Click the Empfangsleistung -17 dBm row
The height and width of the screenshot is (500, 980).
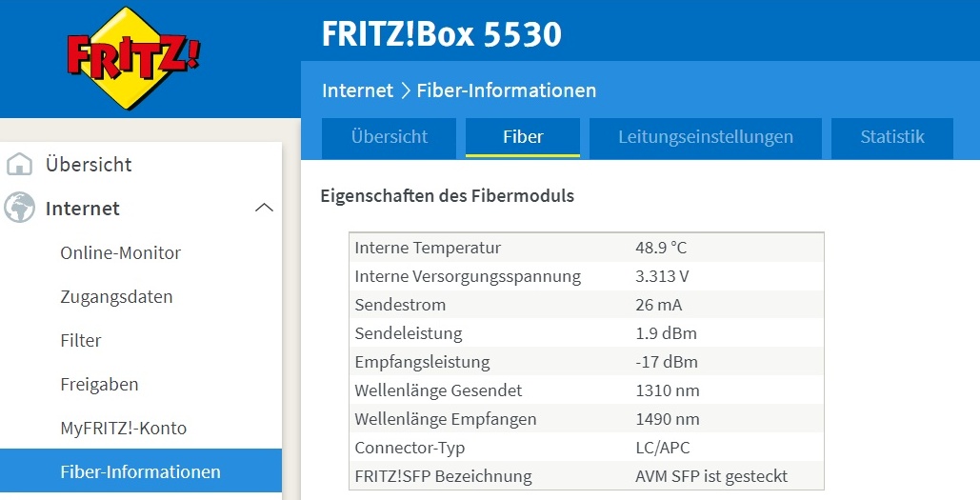[x=587, y=362]
